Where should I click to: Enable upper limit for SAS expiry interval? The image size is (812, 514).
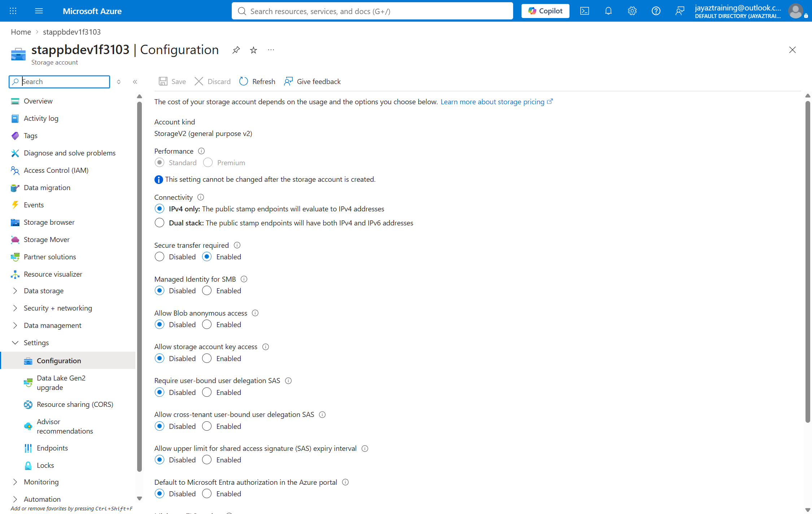point(207,460)
